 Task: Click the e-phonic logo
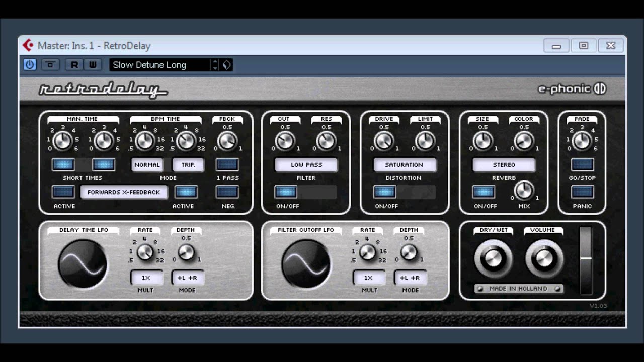click(x=572, y=89)
